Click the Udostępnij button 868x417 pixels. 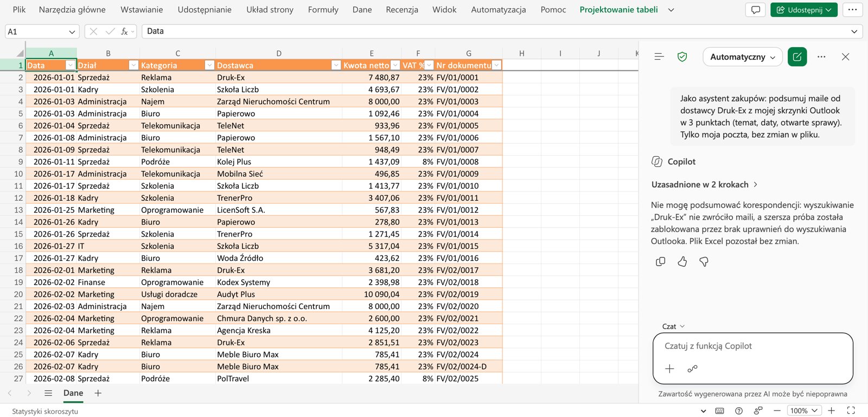pyautogui.click(x=803, y=10)
